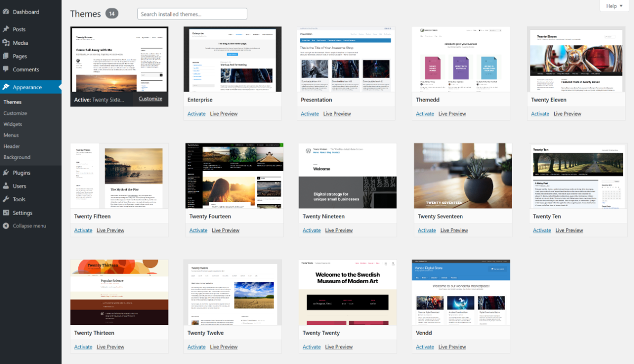
Task: Click the Posts pushpin icon
Action: [x=6, y=29]
